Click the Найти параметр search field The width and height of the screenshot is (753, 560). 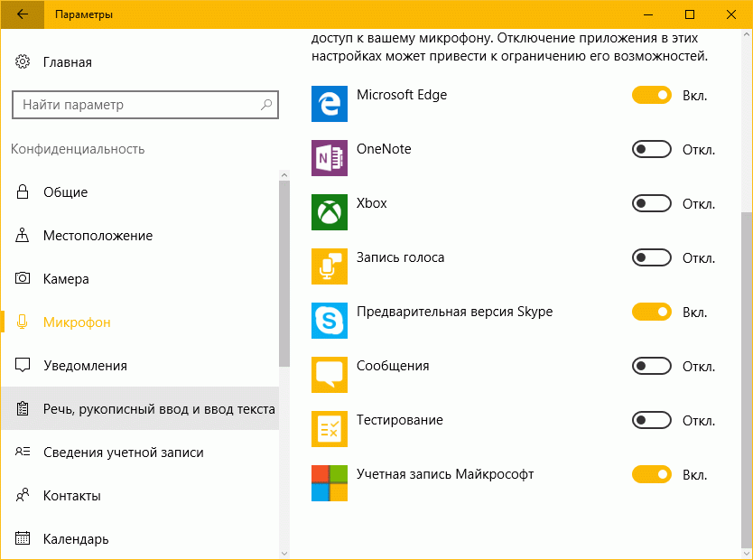click(x=145, y=104)
